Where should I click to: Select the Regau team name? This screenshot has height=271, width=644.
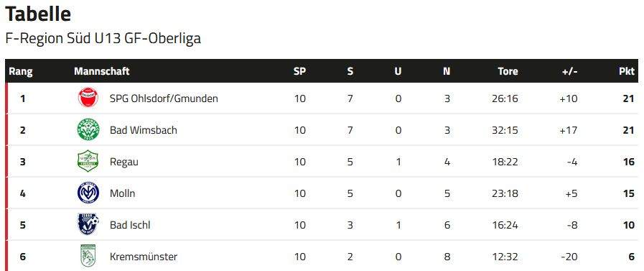(124, 162)
